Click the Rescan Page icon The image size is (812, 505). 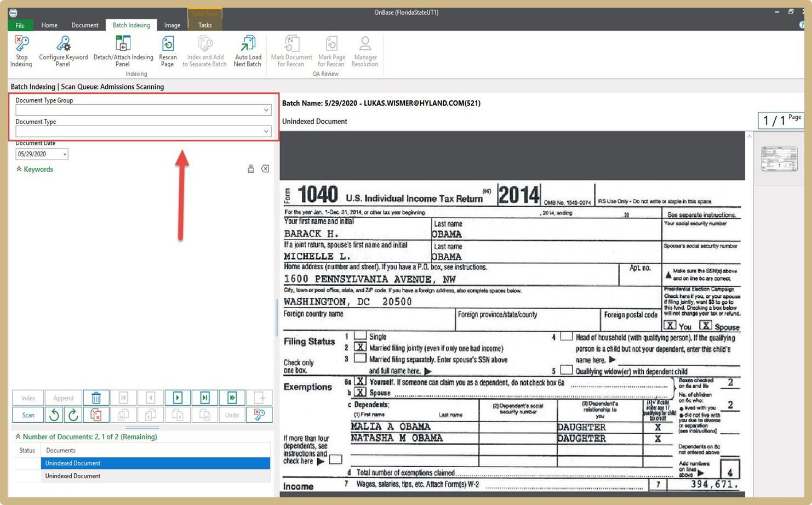(168, 52)
